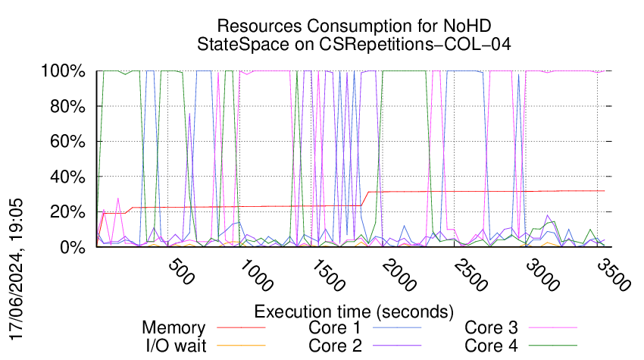
Task: Click the Core 2 legend label
Action: coord(335,346)
